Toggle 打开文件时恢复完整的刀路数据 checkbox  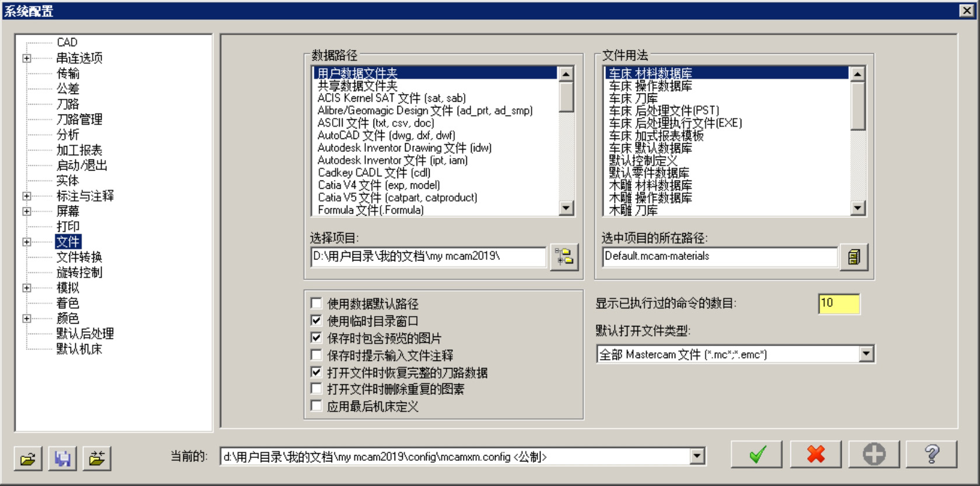(316, 372)
